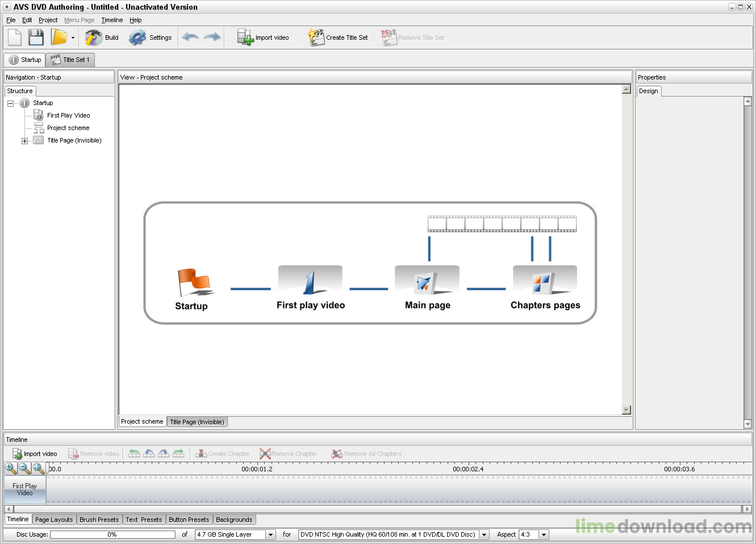
Task: Click the Main page scheme icon
Action: click(427, 281)
